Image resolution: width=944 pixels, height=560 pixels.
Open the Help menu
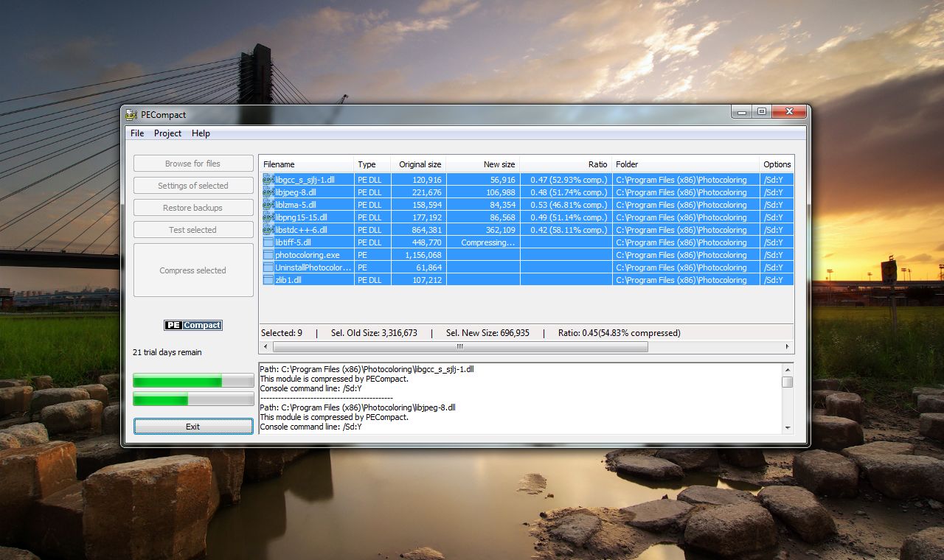[x=201, y=133]
